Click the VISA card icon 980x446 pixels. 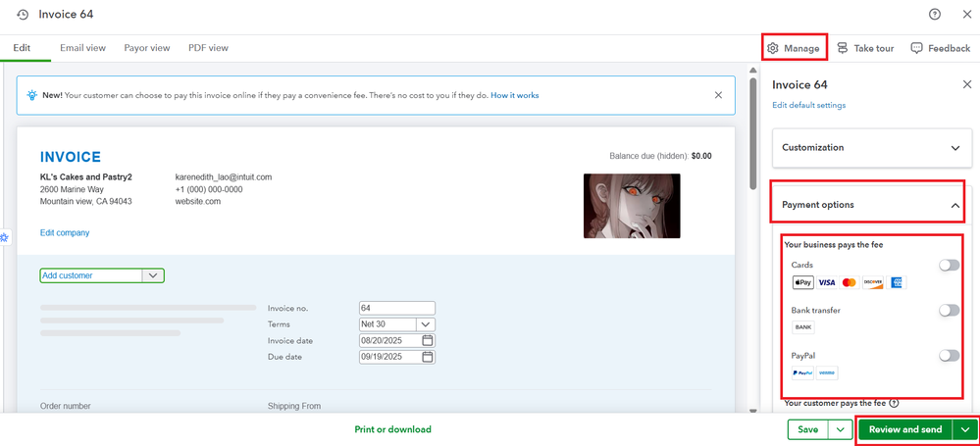[826, 282]
